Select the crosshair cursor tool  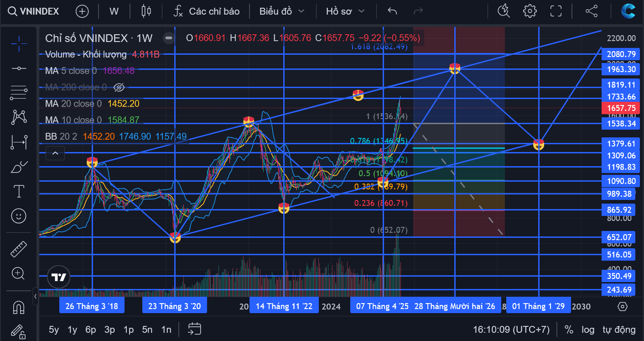pos(19,43)
